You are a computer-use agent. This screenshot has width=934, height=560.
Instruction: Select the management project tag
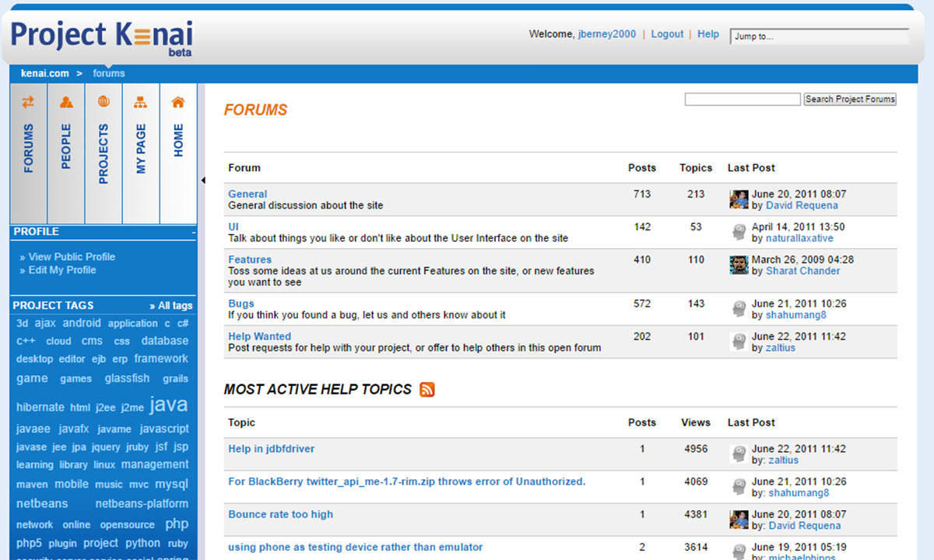coord(155,464)
